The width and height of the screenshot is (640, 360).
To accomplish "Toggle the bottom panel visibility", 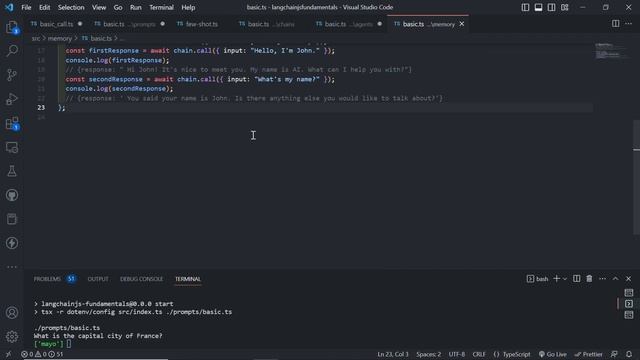I will [x=538, y=7].
